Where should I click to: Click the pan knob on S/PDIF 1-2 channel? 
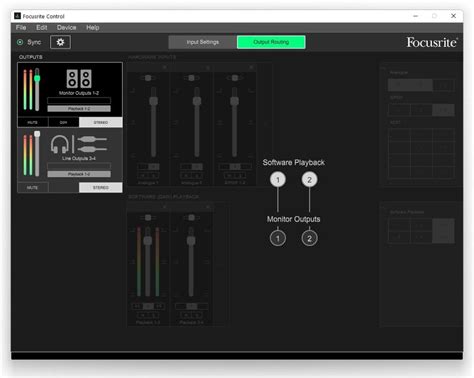point(235,78)
